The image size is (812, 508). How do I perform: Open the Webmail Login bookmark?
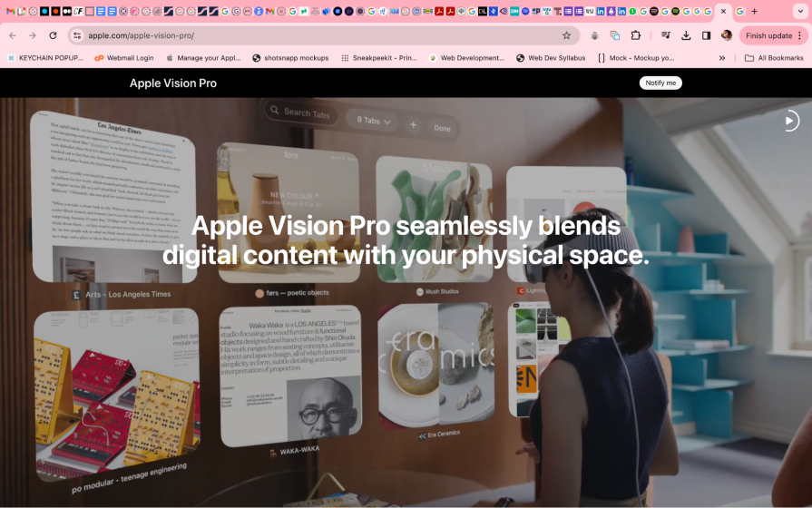click(x=125, y=57)
